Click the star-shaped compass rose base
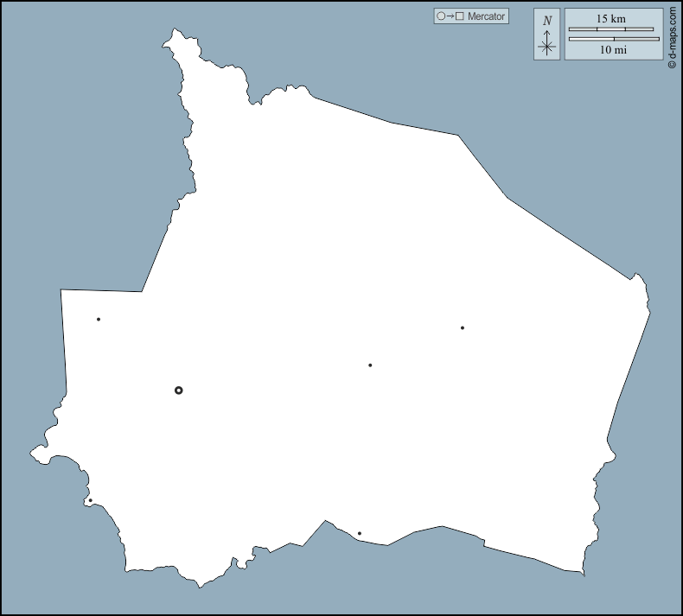The height and width of the screenshot is (616, 683). (546, 48)
